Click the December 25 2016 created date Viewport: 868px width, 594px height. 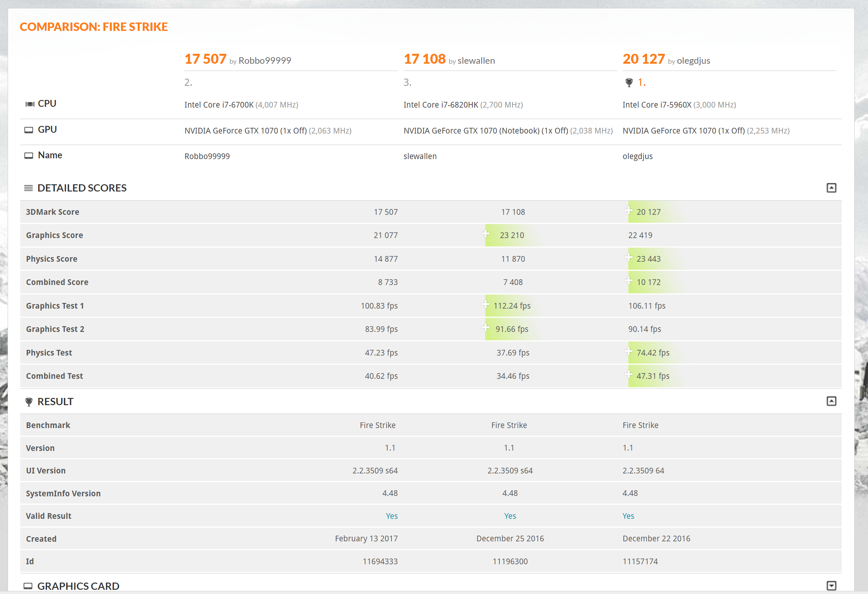click(x=510, y=539)
